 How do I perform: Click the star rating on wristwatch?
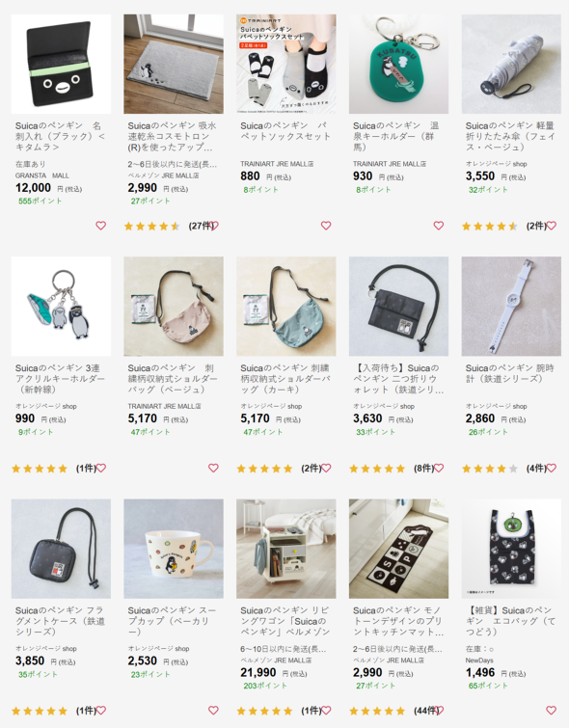point(490,469)
